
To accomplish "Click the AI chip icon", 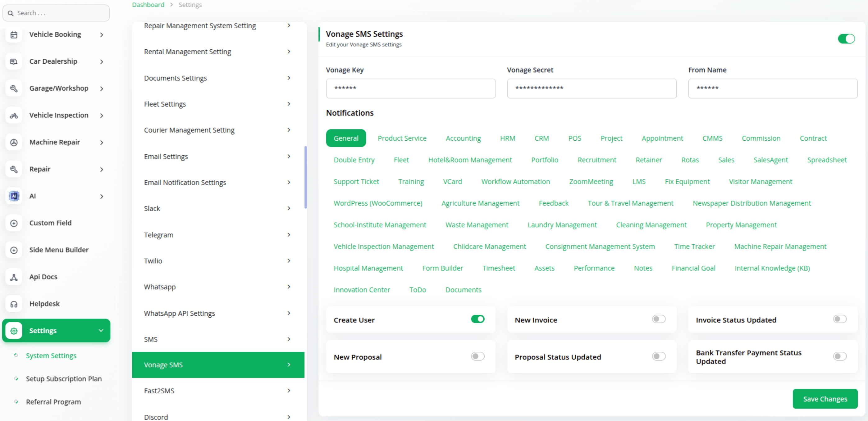I will click(14, 196).
